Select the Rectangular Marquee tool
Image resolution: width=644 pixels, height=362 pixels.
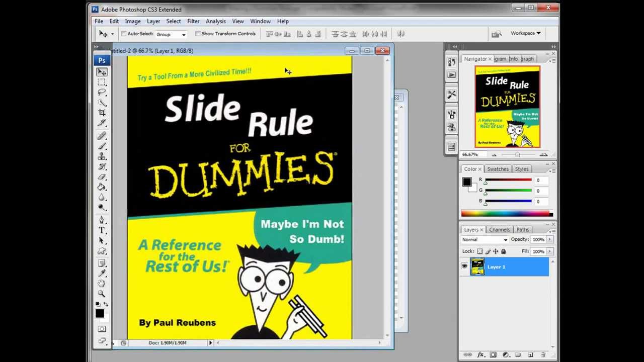tap(102, 82)
